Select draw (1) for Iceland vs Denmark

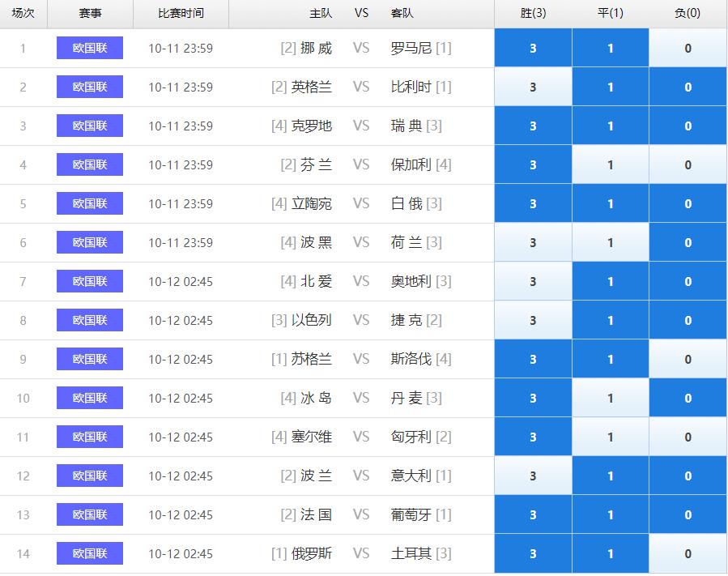click(611, 398)
